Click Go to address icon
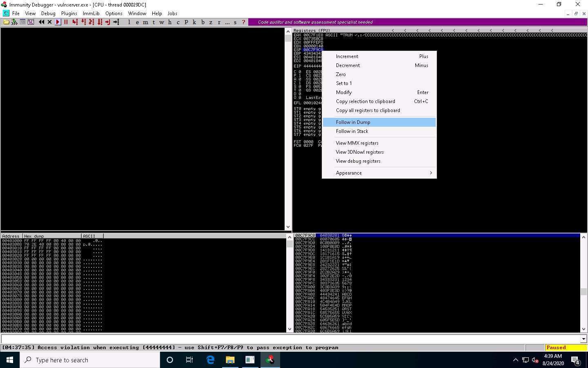The width and height of the screenshot is (588, 368). pos(116,22)
